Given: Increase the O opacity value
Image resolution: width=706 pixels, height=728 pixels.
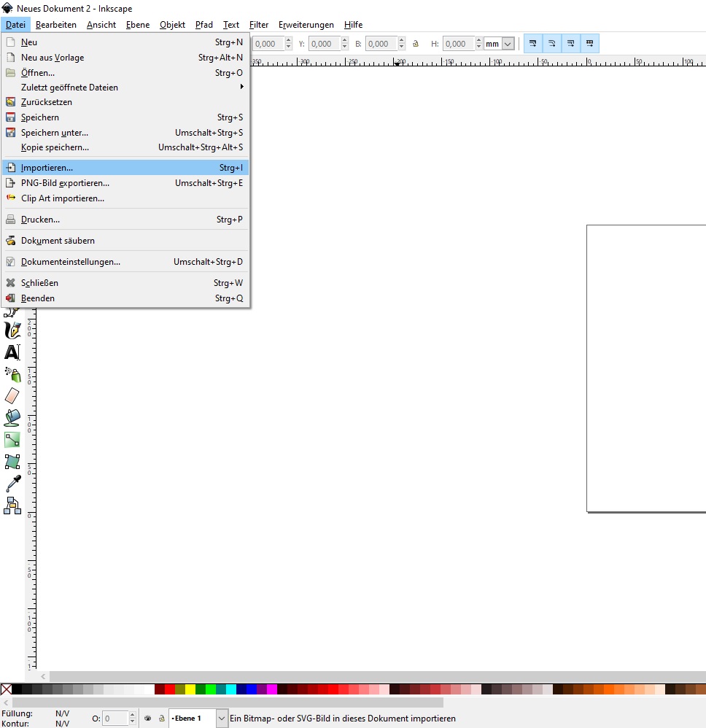Looking at the screenshot, I should pos(132,715).
